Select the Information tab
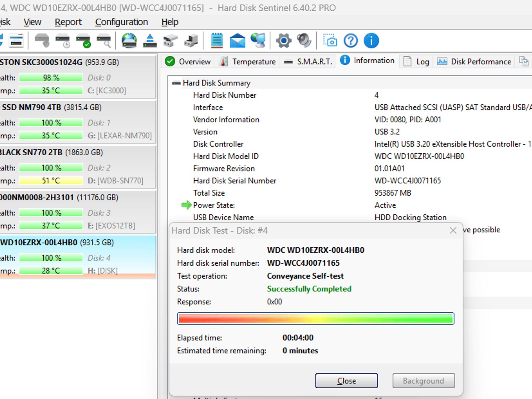The width and height of the screenshot is (532, 399). tap(367, 61)
